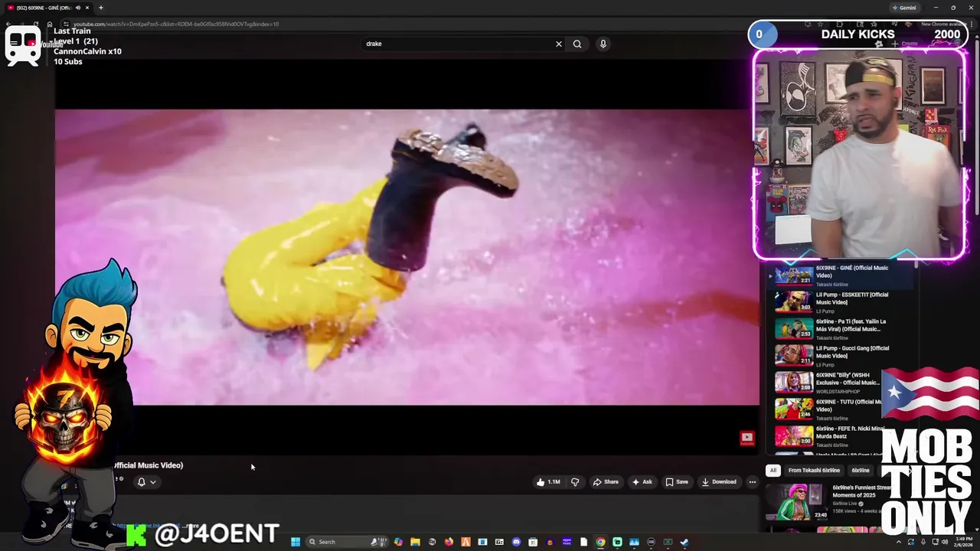Download the video
980x551 pixels.
(719, 482)
